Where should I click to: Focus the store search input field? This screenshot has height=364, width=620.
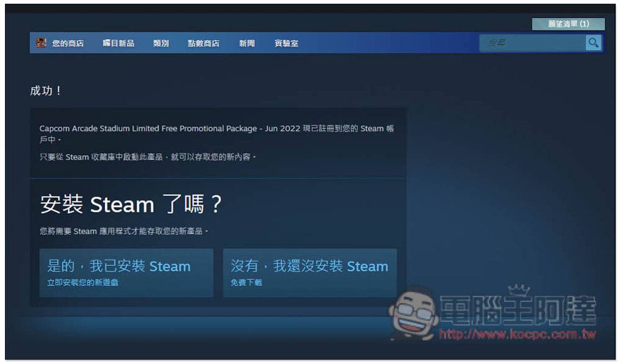pos(533,43)
